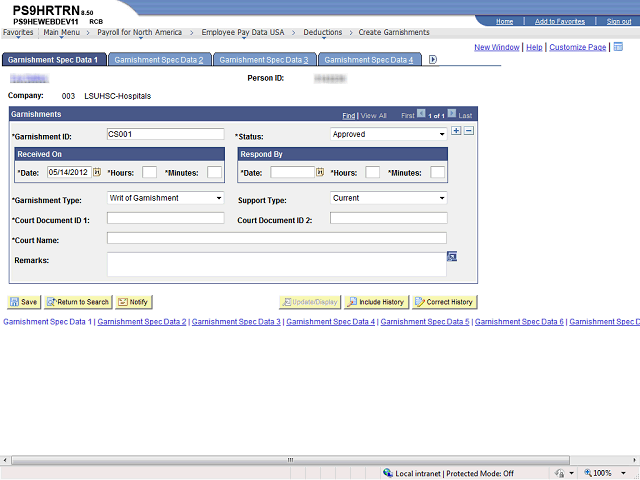Open the Respond By date calendar picker
Image resolution: width=640 pixels, height=480 pixels.
320,173
